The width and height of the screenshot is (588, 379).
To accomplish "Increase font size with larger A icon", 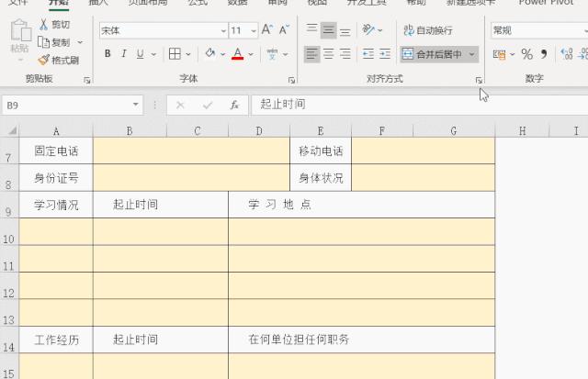I will [x=267, y=29].
